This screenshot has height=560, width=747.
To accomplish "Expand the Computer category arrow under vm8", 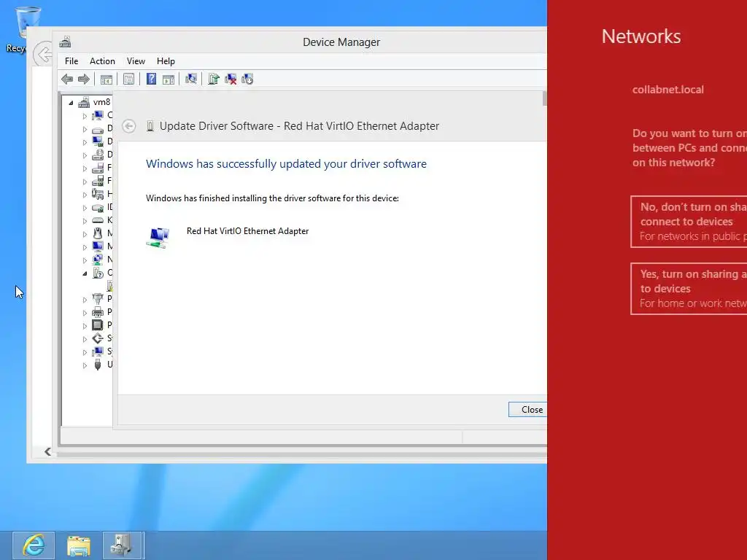I will point(85,116).
